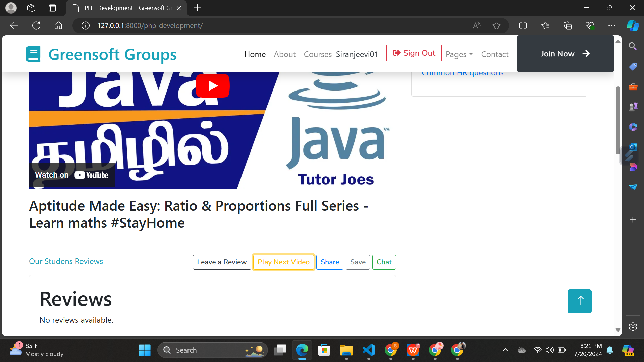This screenshot has width=644, height=362.
Task: Click the page vertical scrollbar thumb
Action: 618,120
